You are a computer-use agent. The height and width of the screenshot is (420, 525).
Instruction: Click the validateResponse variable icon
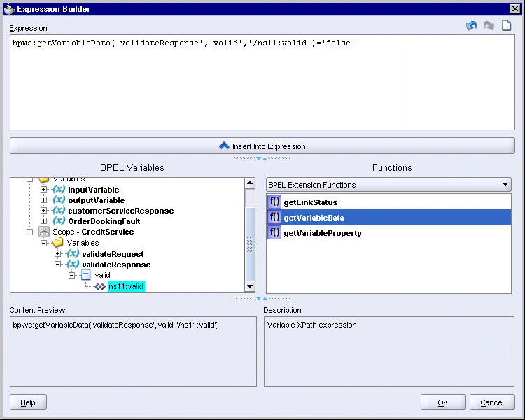coord(73,265)
